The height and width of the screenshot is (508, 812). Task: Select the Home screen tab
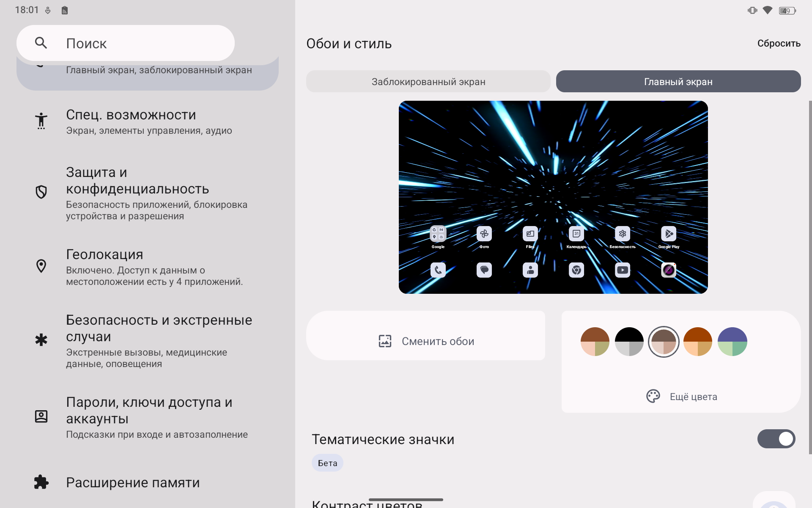pyautogui.click(x=678, y=82)
